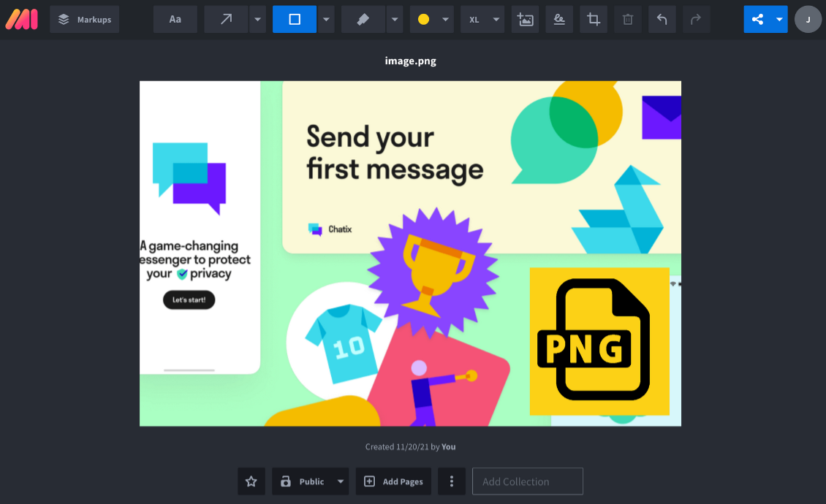Screen dimensions: 826x504
Task: Click the PNG file icon in image
Action: (x=599, y=341)
